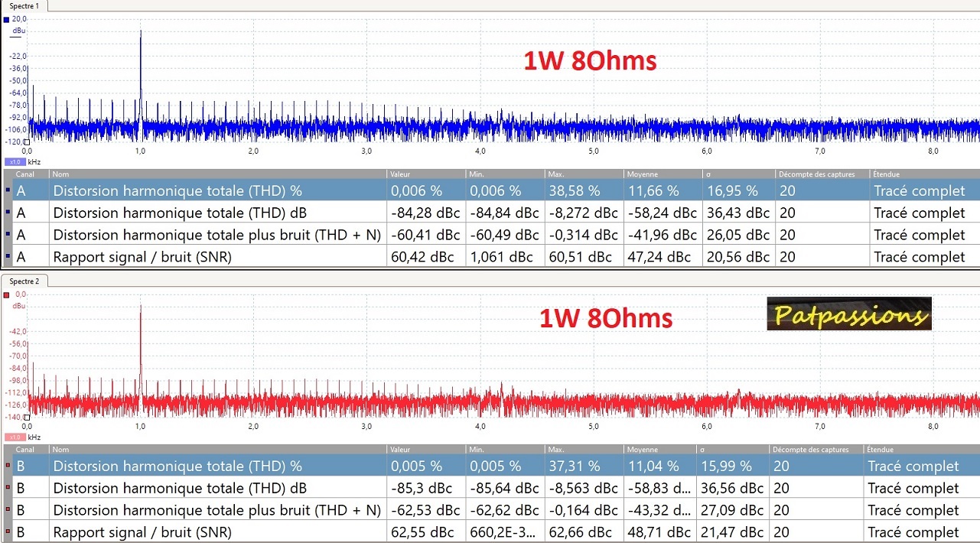The height and width of the screenshot is (543, 980).
Task: Switch to the Spectre 2 tab
Action: pos(23,281)
